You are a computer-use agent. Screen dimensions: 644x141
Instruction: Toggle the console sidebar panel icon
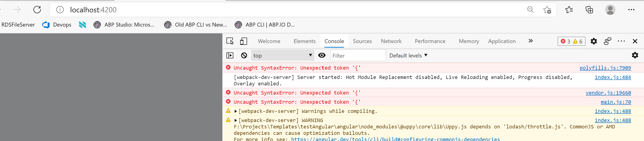point(230,55)
